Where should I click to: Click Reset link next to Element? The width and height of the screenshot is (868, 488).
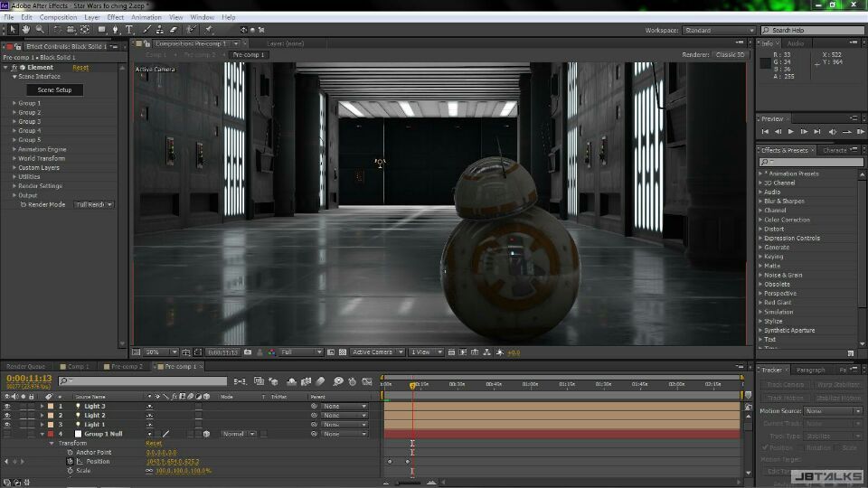(80, 68)
